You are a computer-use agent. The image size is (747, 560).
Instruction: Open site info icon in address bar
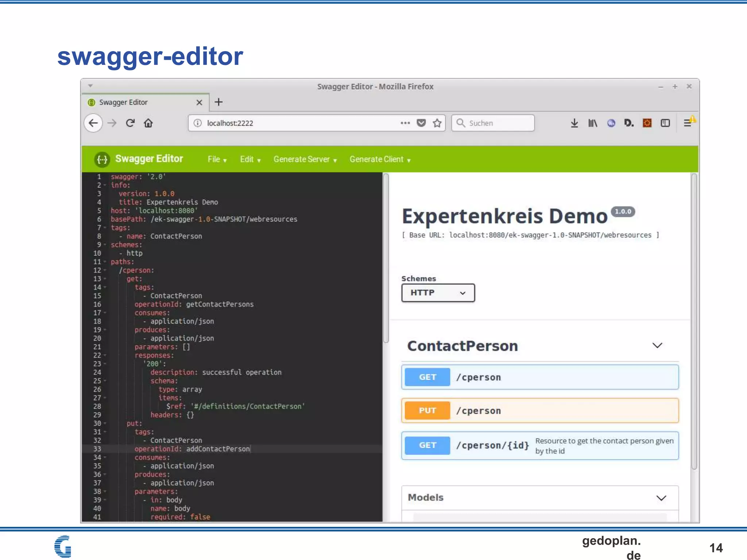(198, 123)
